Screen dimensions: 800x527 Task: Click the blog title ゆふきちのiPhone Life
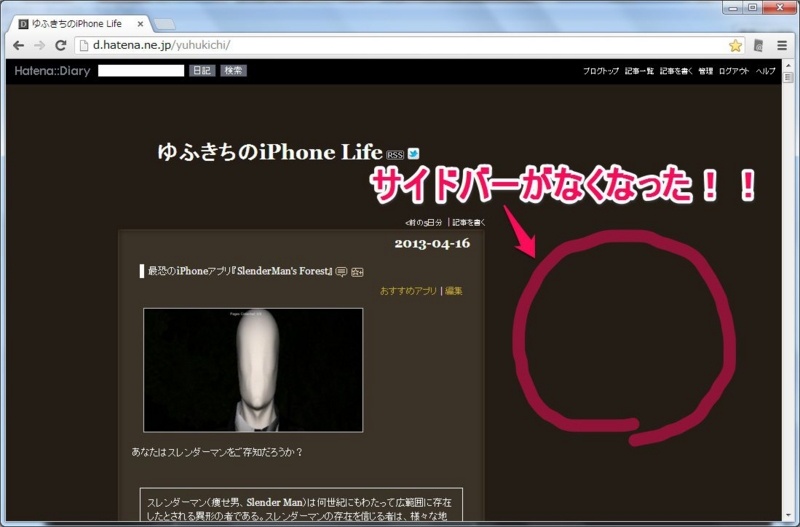[x=270, y=152]
